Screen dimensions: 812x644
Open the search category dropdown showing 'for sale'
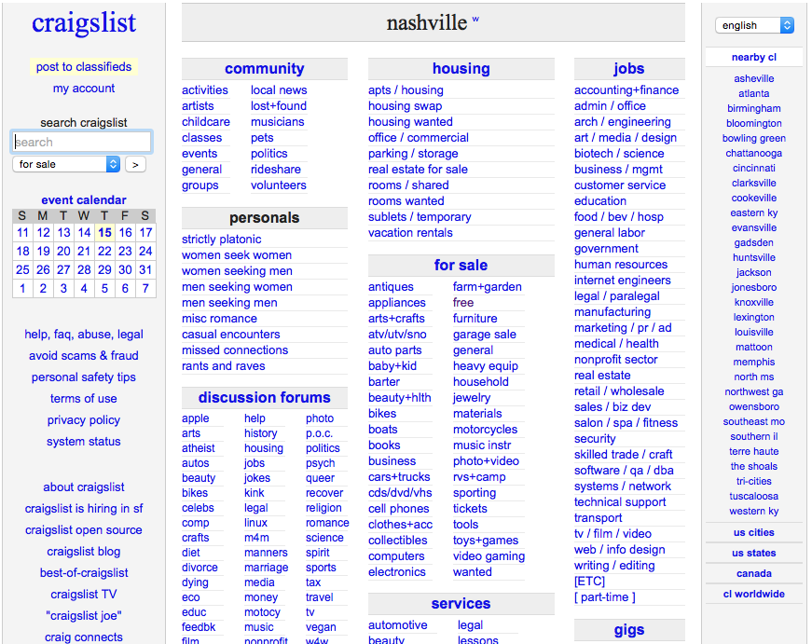pos(66,164)
